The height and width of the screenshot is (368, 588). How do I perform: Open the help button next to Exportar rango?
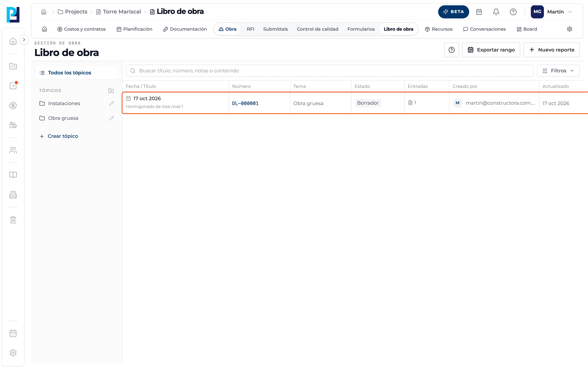(451, 50)
